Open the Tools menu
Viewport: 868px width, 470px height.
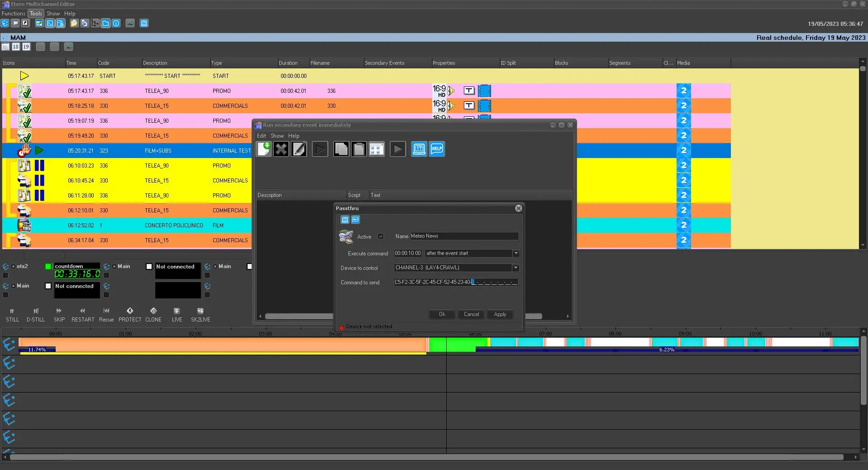36,14
